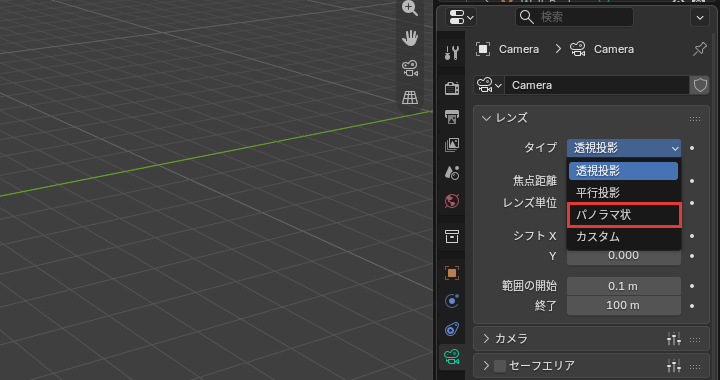
Task: Click the Camera object icon in breadcrumb
Action: point(483,49)
